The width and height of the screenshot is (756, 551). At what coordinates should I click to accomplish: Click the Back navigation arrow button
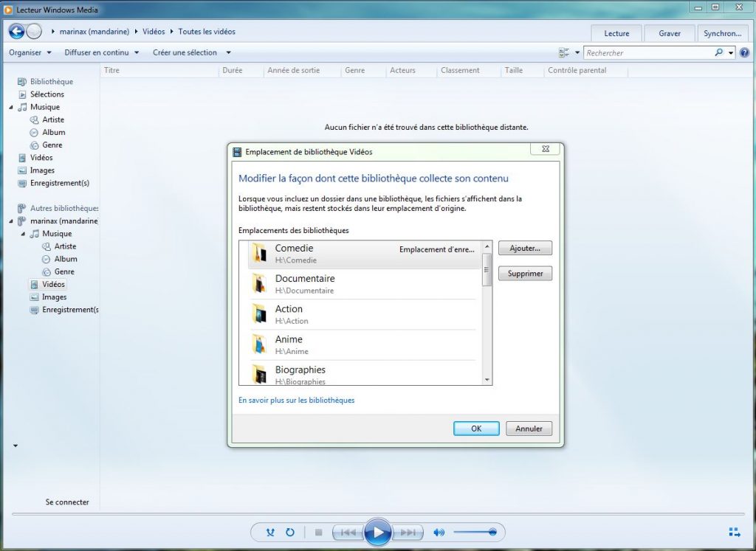tap(16, 32)
